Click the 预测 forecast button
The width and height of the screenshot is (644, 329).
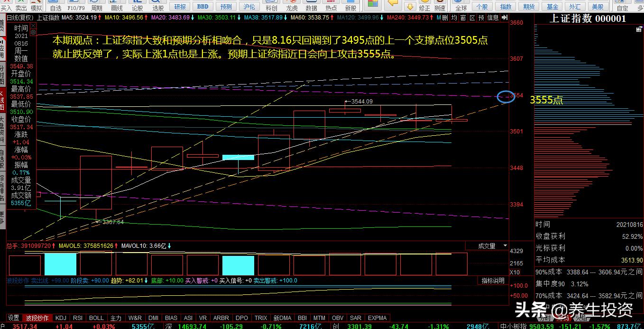[226, 6]
